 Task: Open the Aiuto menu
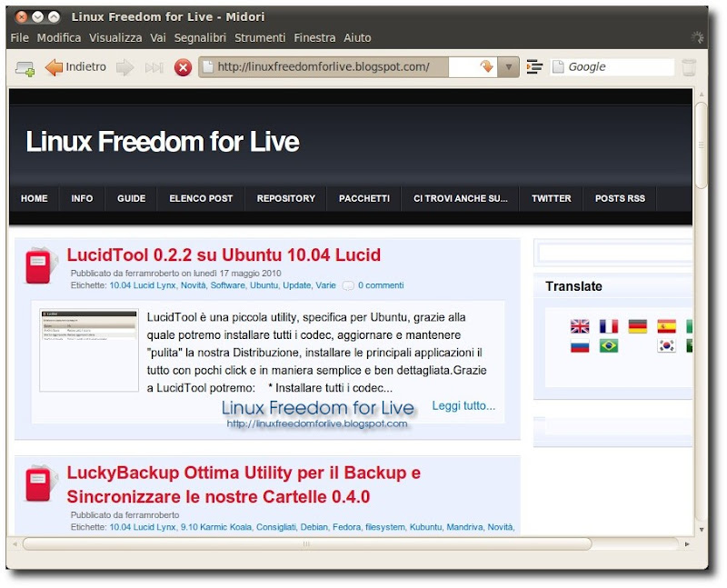click(357, 37)
